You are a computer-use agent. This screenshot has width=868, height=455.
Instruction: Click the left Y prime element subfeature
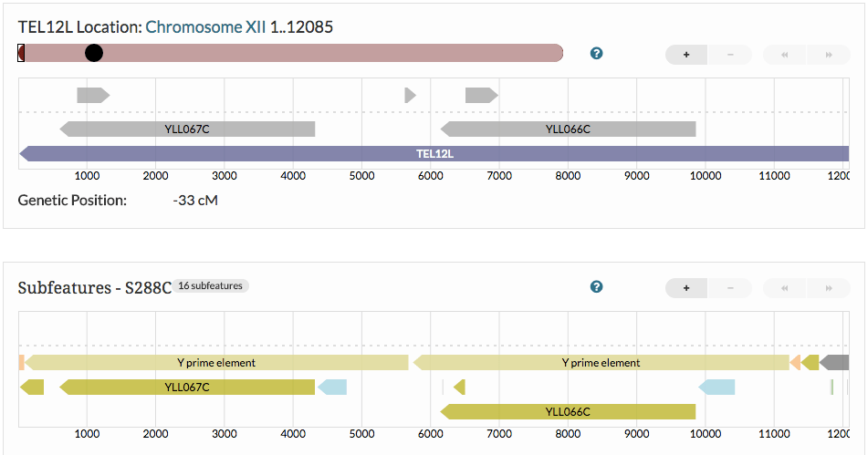[x=216, y=363]
